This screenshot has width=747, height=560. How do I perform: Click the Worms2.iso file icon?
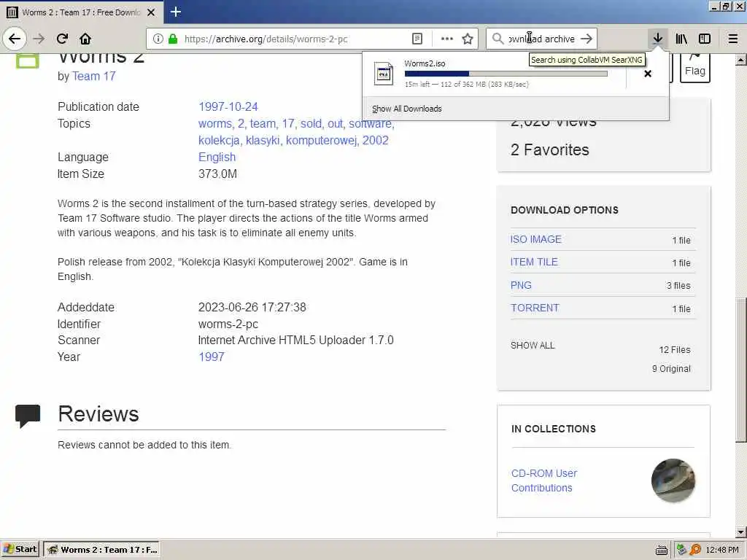tap(384, 74)
